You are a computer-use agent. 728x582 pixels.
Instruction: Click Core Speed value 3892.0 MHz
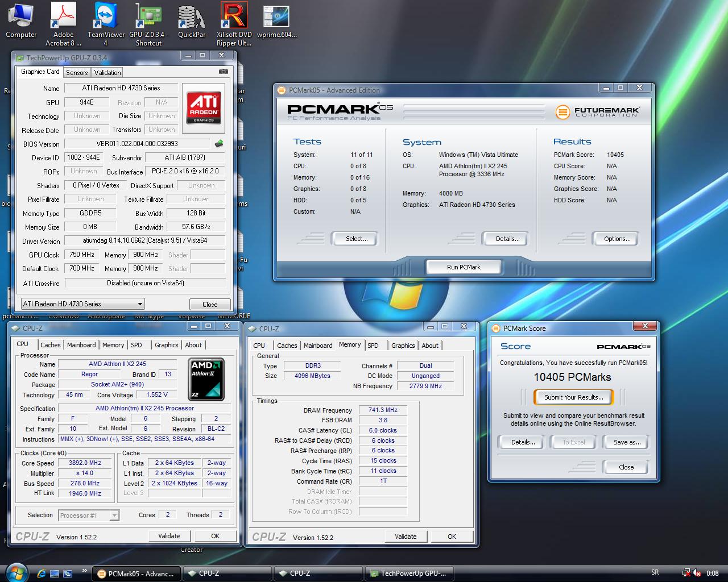pos(85,463)
